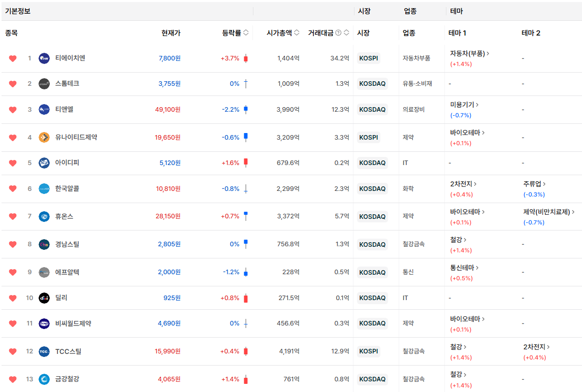Click the TCC스틸 company logo icon
The height and width of the screenshot is (392, 582).
pyautogui.click(x=44, y=351)
